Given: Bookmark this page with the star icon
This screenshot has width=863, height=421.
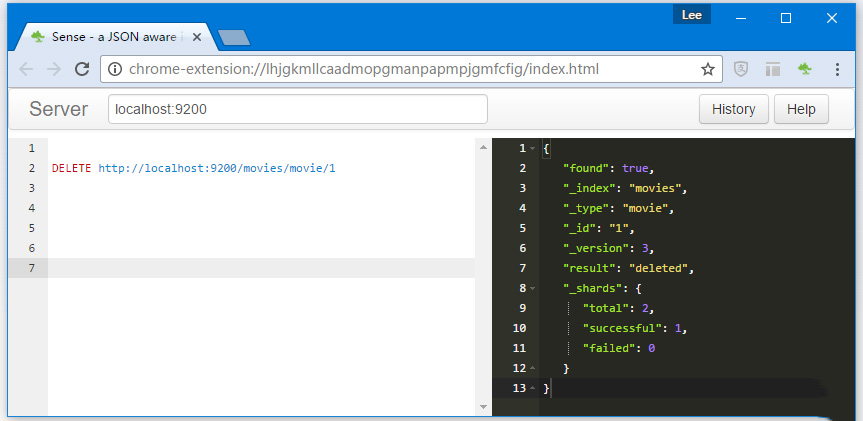Looking at the screenshot, I should pos(707,69).
